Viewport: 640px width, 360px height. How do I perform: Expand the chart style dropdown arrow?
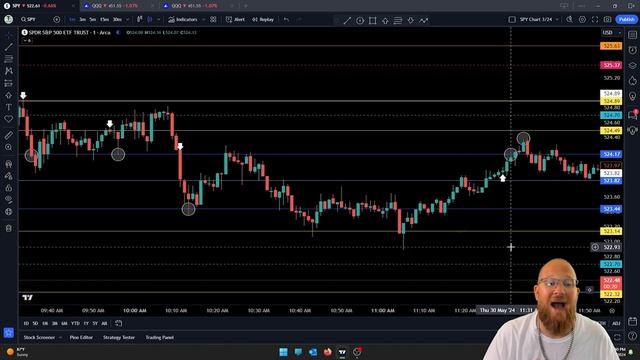tap(159, 19)
